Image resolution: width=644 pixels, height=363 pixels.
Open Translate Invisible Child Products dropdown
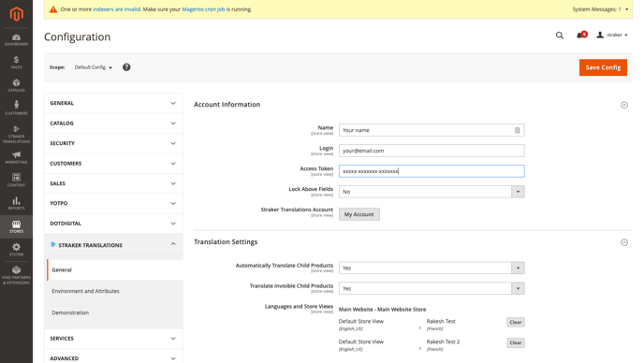pos(432,289)
